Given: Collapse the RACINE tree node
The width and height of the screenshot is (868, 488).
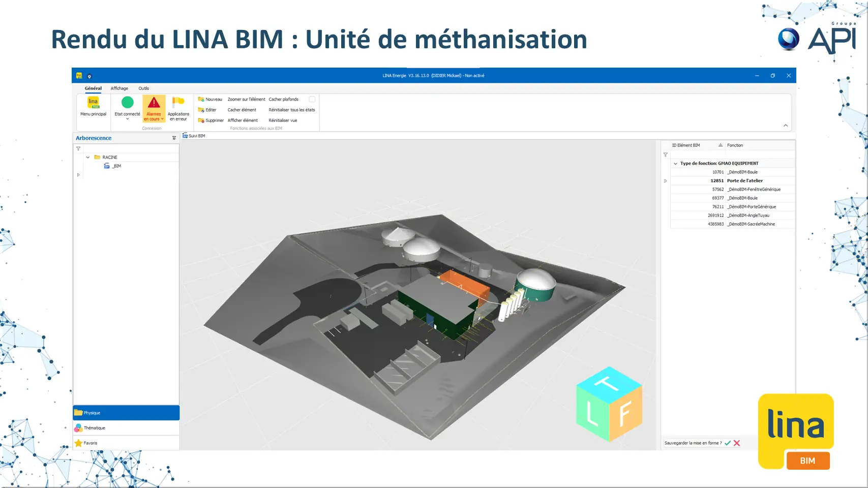Looking at the screenshot, I should tap(88, 157).
